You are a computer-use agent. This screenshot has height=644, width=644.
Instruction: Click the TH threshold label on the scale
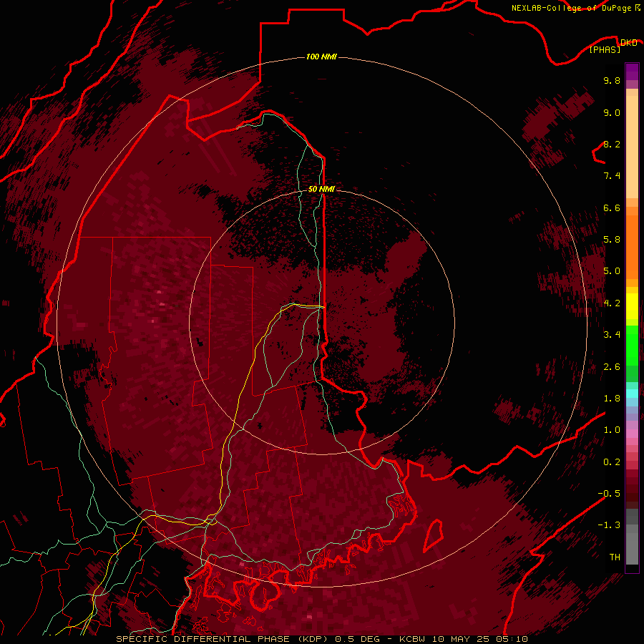coord(615,557)
